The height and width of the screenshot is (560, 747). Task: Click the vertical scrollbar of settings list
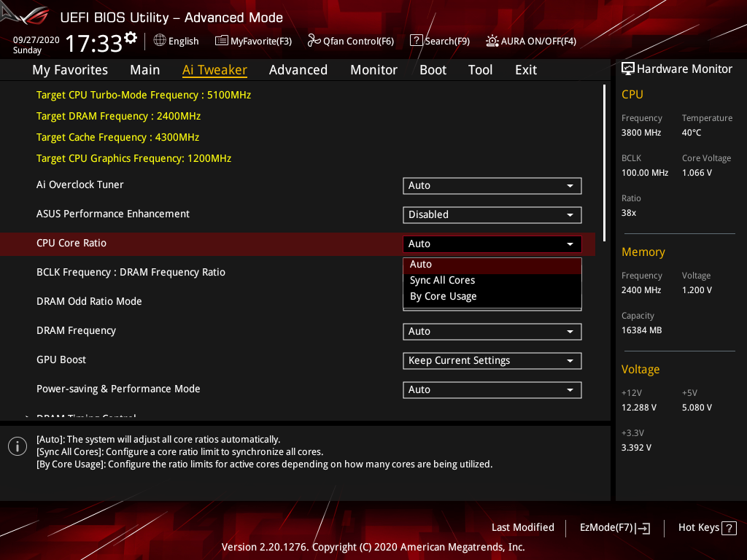604,163
